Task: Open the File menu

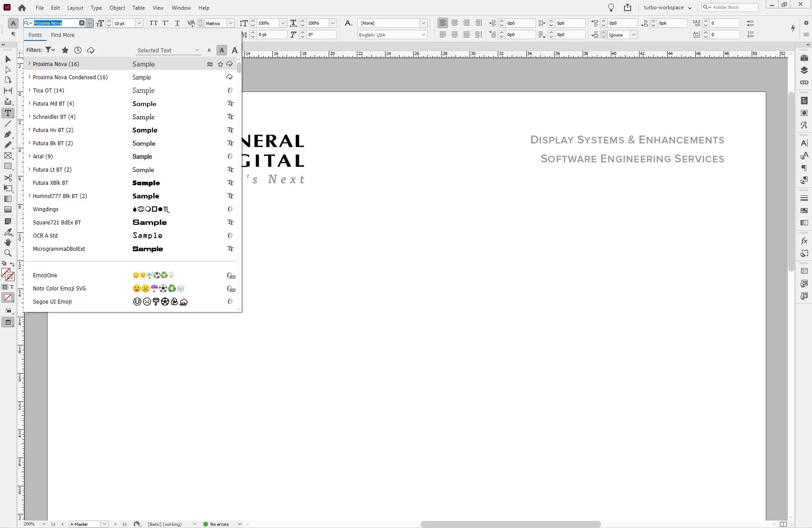Action: click(40, 7)
